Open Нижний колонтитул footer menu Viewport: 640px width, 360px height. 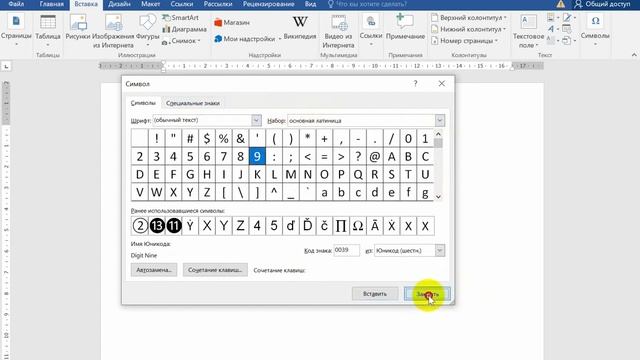(x=468, y=29)
